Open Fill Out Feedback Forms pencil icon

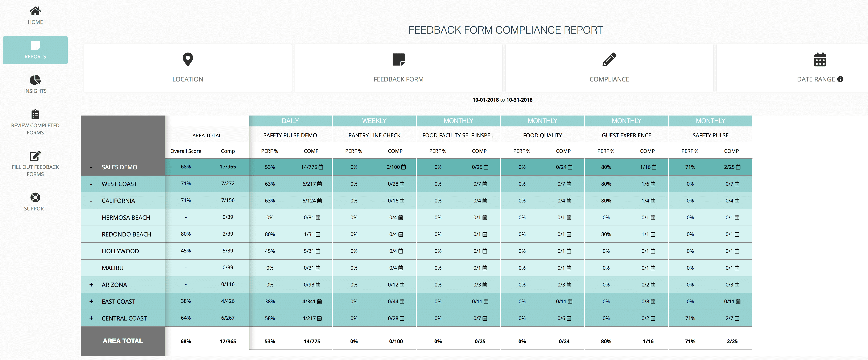point(35,156)
